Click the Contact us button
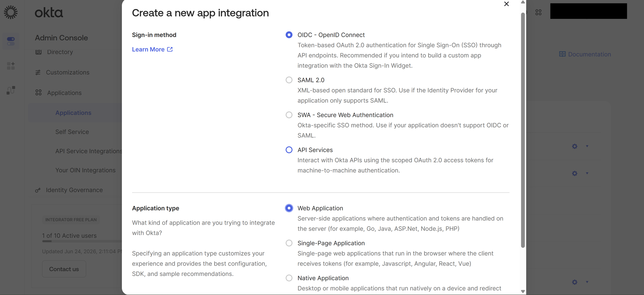This screenshot has height=295, width=644. coord(64,269)
